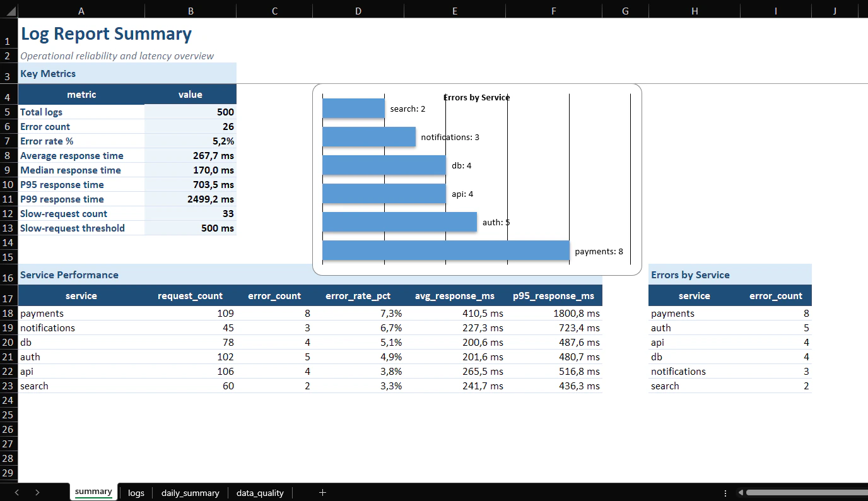Select the row 25 header
Screen dimensions: 868x501
(x=9, y=415)
